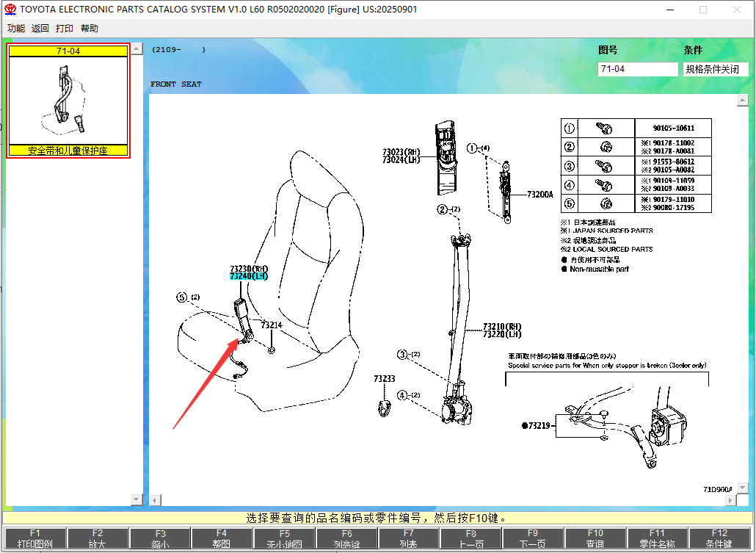
Task: Click the 73233 cover part drawing
Action: (385, 408)
